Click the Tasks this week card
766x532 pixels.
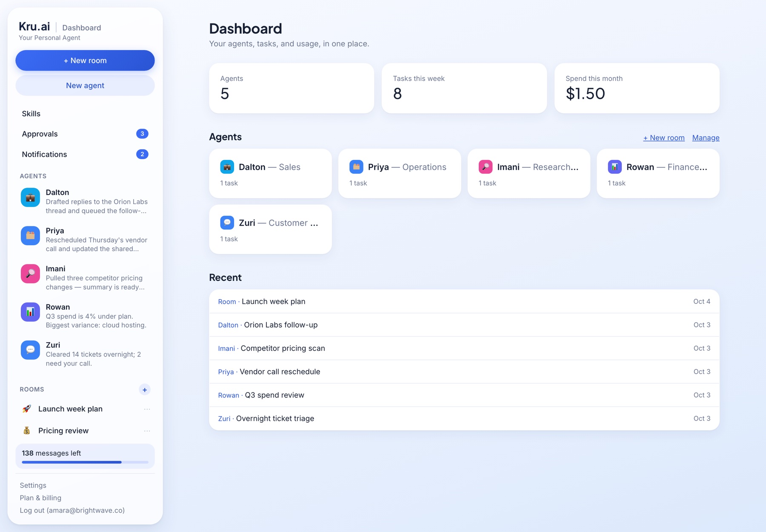tap(464, 88)
